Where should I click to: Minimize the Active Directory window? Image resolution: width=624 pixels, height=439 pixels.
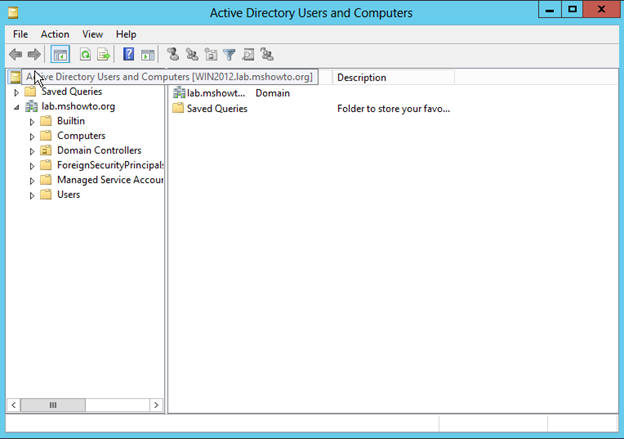tap(550, 10)
